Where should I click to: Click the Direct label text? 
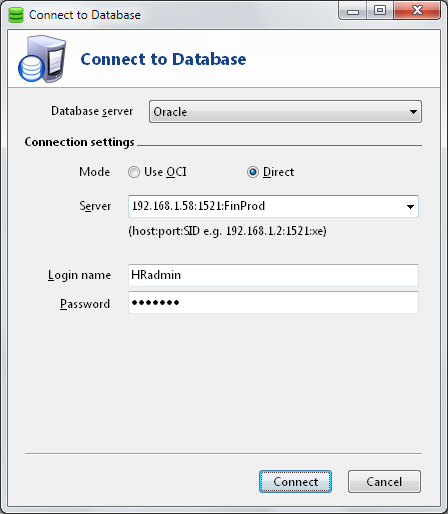279,172
